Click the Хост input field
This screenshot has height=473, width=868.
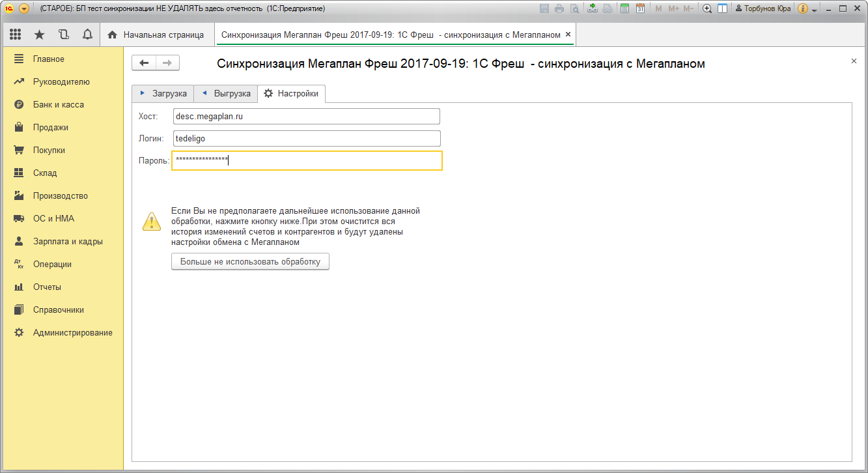pyautogui.click(x=306, y=116)
